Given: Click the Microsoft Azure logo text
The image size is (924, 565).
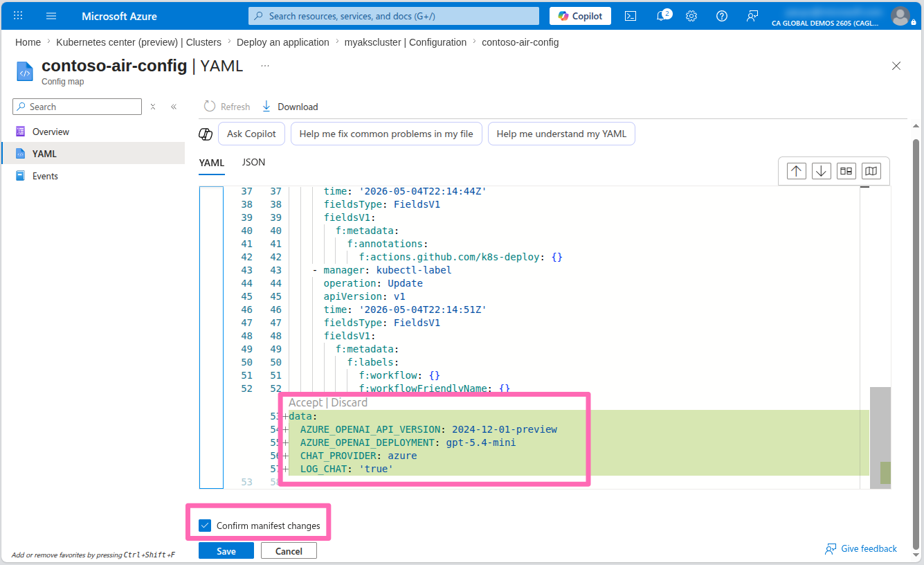Looking at the screenshot, I should pos(119,16).
